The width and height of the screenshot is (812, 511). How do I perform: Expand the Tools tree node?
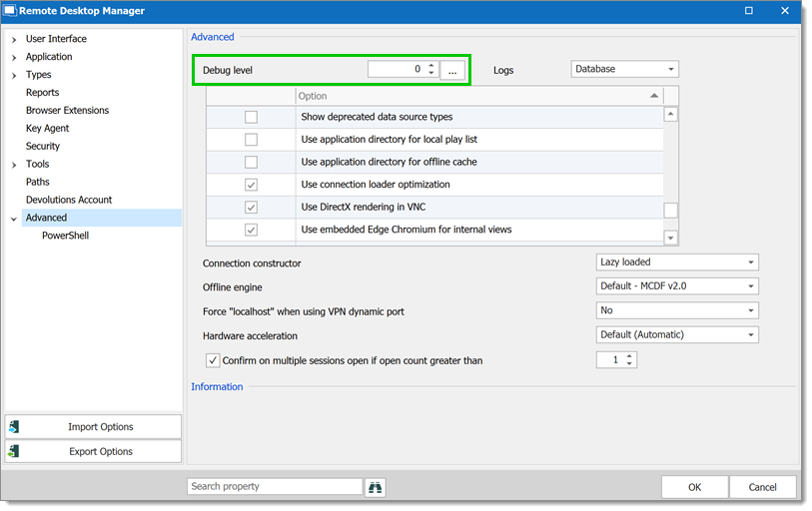(14, 165)
